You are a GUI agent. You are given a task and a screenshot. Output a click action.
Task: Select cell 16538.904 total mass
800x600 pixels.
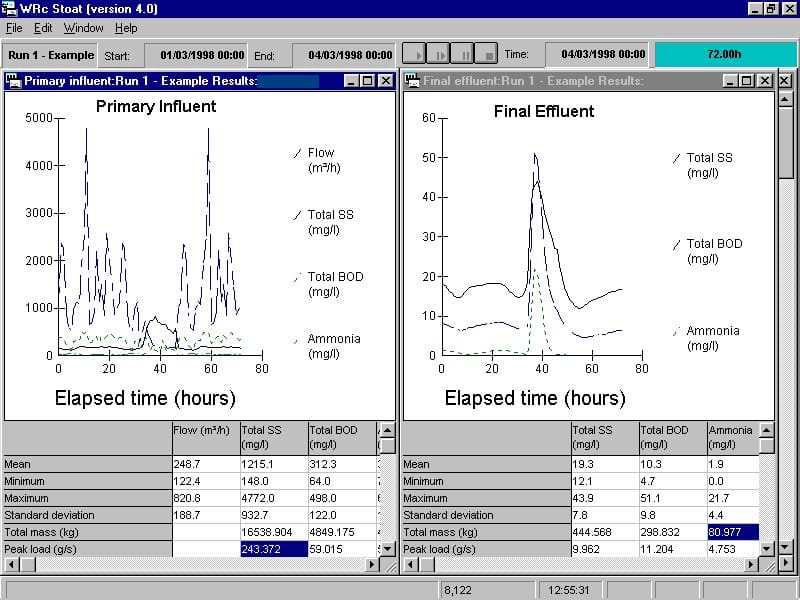[274, 532]
